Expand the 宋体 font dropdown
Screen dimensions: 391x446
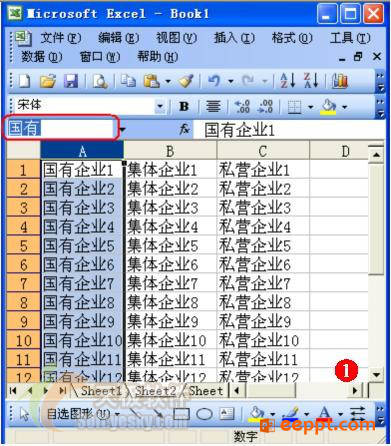pyautogui.click(x=160, y=107)
